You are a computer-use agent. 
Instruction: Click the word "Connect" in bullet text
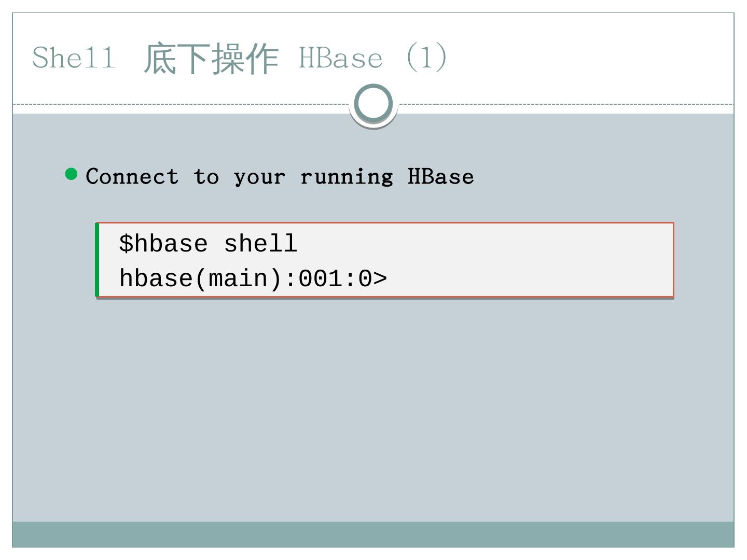(x=132, y=177)
